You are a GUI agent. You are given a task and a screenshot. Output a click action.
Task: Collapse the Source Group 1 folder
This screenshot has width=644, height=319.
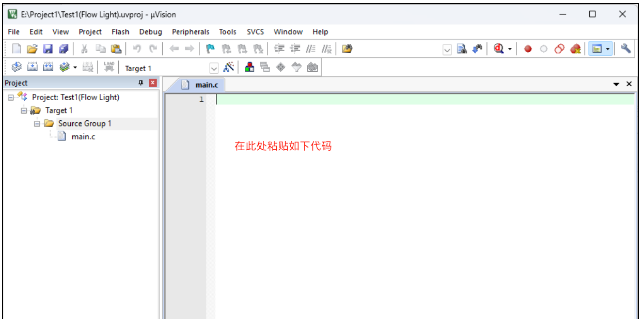point(37,124)
